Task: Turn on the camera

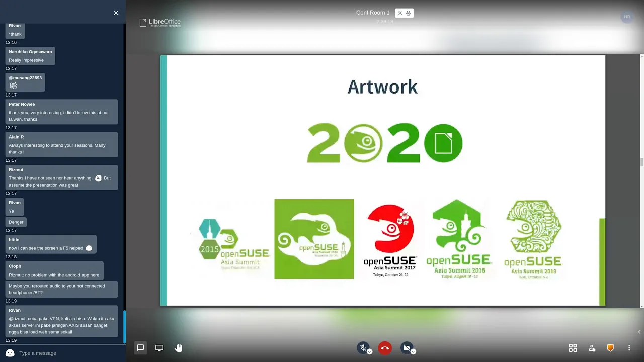Action: point(407,347)
